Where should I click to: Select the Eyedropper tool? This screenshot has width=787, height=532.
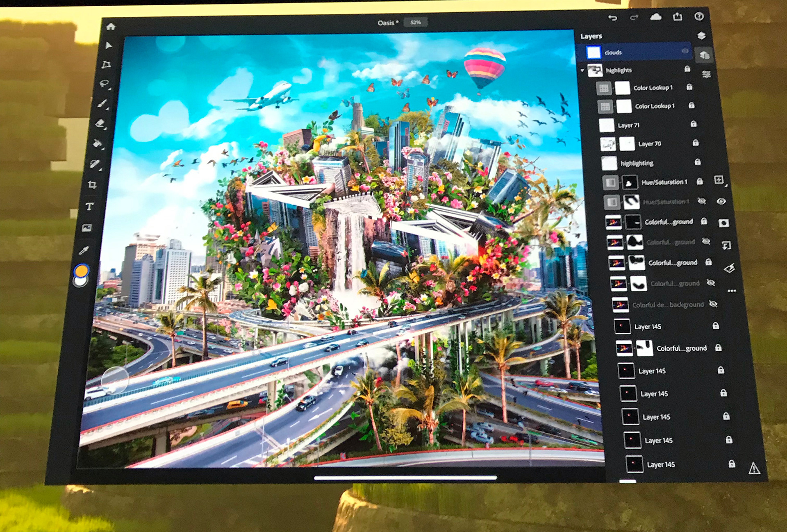(x=84, y=250)
